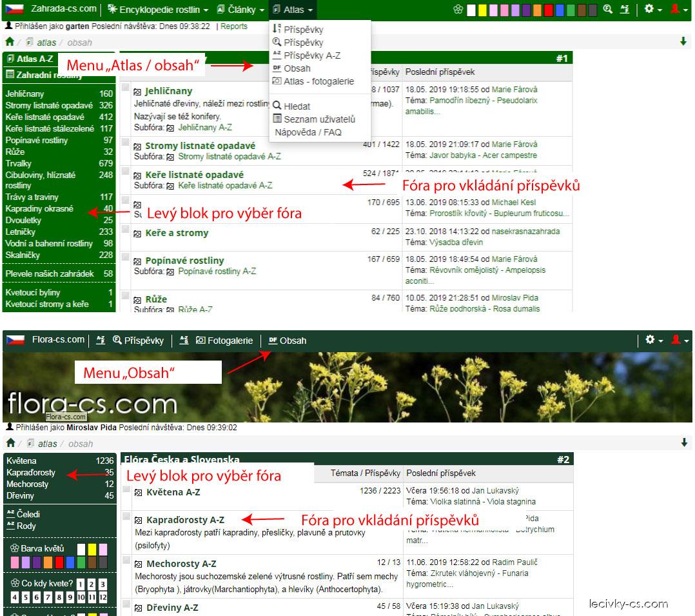Select Obsah from the Atlas menu
Image resolution: width=695 pixels, height=616 pixels.
click(297, 68)
